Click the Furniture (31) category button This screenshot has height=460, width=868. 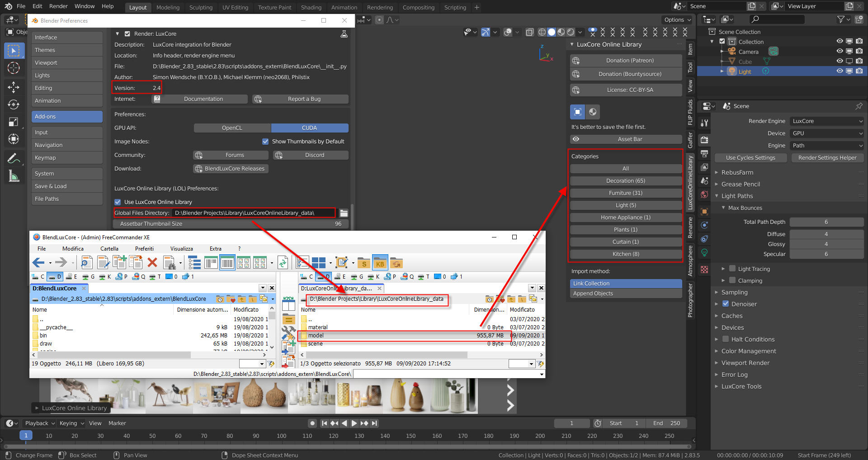tap(626, 193)
